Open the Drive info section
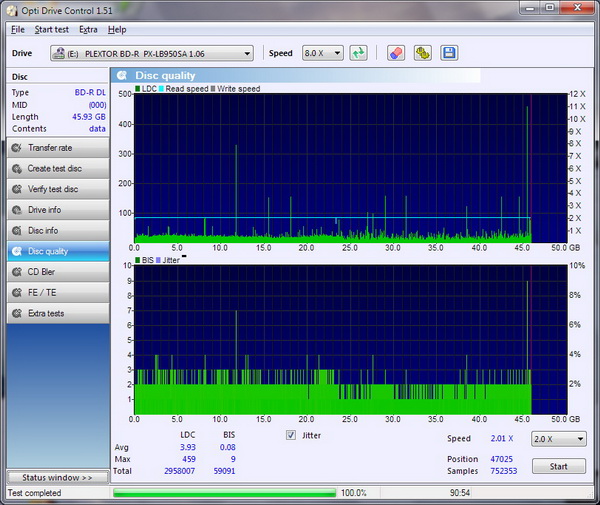Image resolution: width=600 pixels, height=505 pixels. (58, 210)
